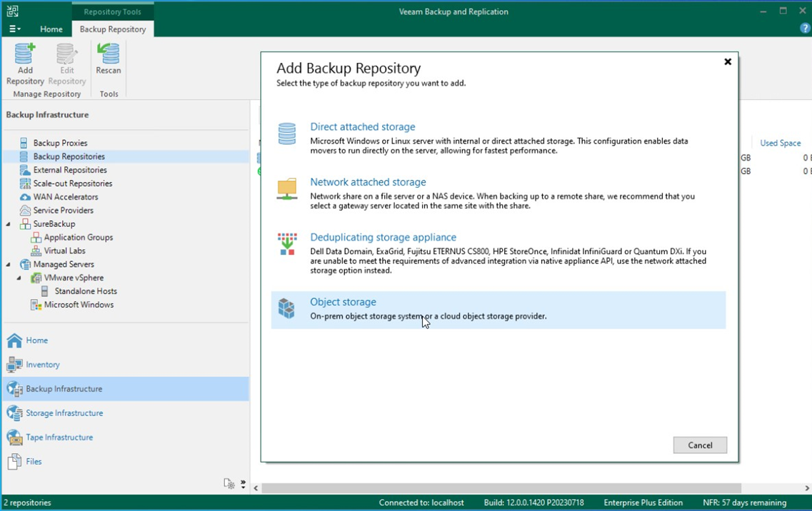This screenshot has width=812, height=511.
Task: Click the Tape Infrastructure navigation icon
Action: (x=14, y=437)
